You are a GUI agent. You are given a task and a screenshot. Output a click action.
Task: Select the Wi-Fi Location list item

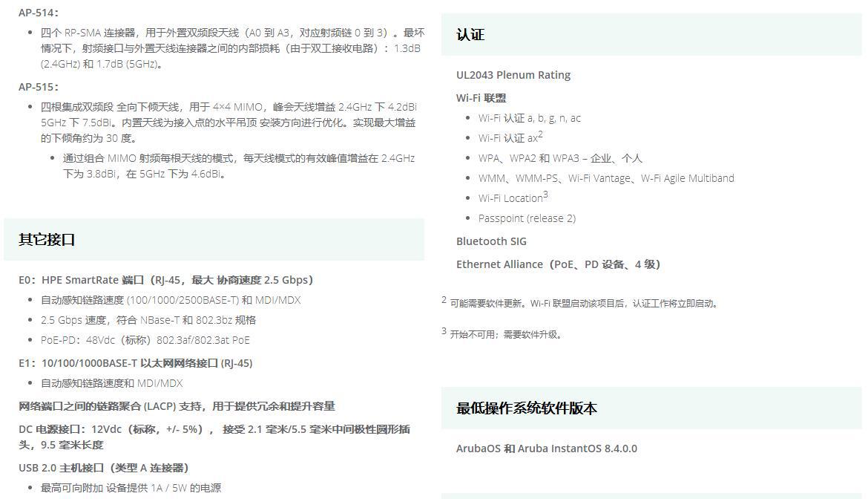[x=513, y=198]
